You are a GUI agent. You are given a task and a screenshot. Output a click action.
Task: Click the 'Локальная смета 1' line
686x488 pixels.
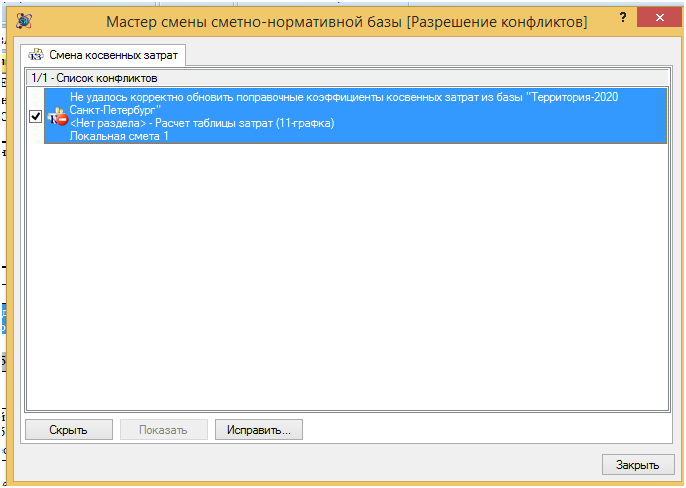click(119, 136)
